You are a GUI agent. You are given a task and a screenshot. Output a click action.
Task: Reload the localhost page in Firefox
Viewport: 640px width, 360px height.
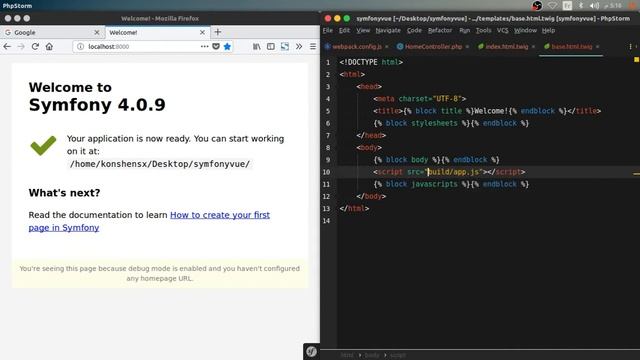35,47
